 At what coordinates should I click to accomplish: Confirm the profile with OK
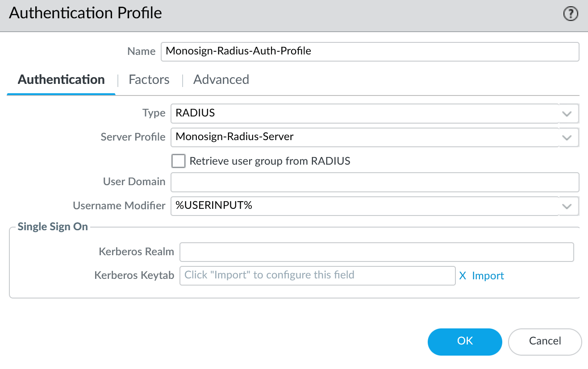(465, 341)
